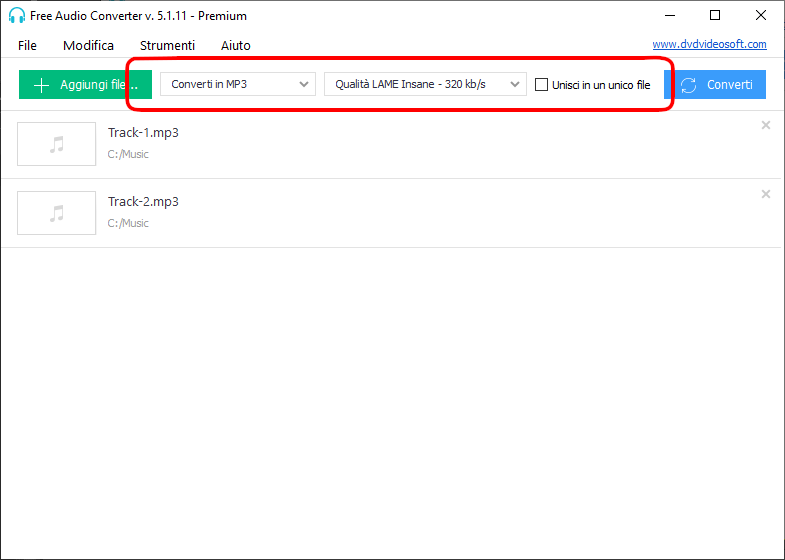This screenshot has height=560, width=785.
Task: Open the Converti in MP3 format dropdown
Action: (238, 84)
